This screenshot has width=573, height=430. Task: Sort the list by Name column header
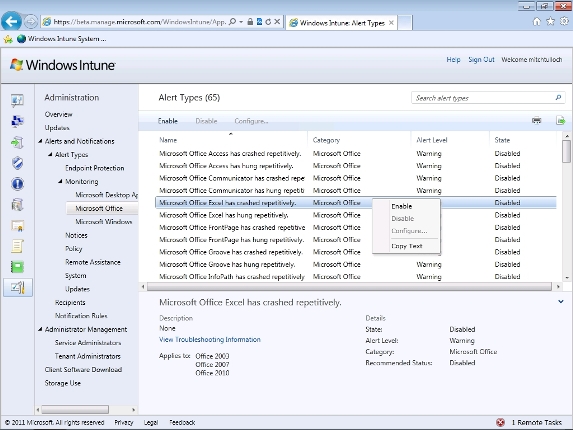[168, 140]
